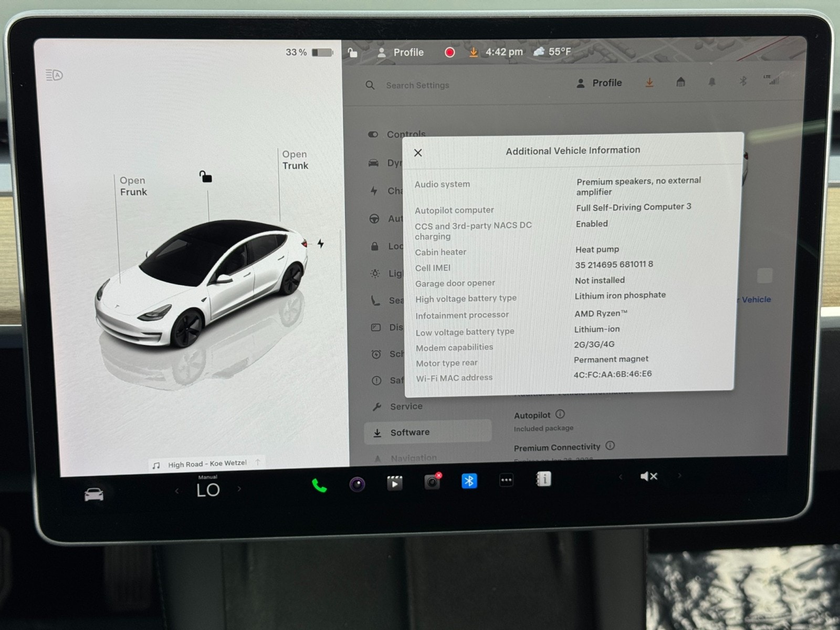
Task: Open the phone app in bottom bar
Action: coord(319,485)
